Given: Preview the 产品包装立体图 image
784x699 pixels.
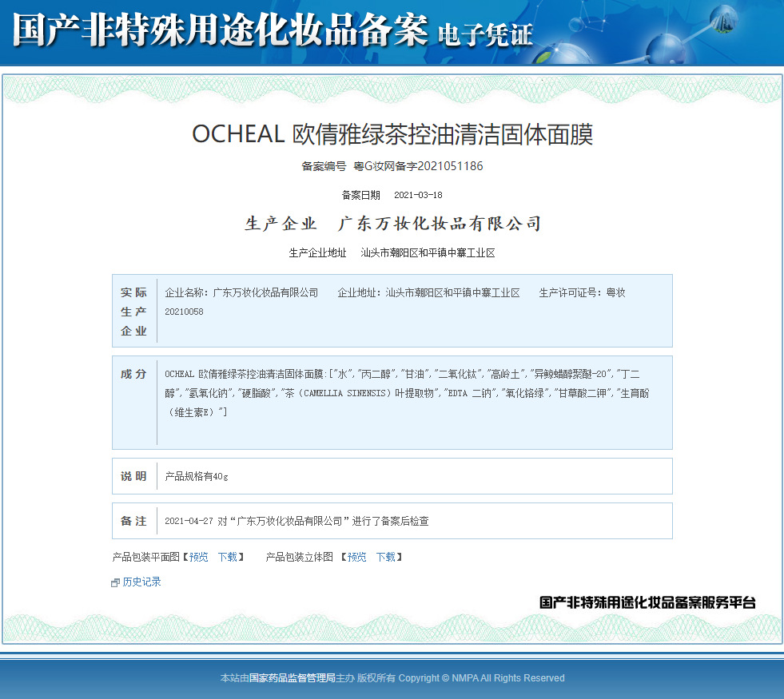Looking at the screenshot, I should [356, 557].
